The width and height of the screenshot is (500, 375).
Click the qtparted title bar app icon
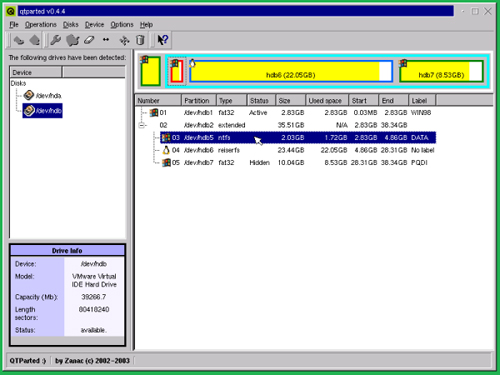coord(11,11)
